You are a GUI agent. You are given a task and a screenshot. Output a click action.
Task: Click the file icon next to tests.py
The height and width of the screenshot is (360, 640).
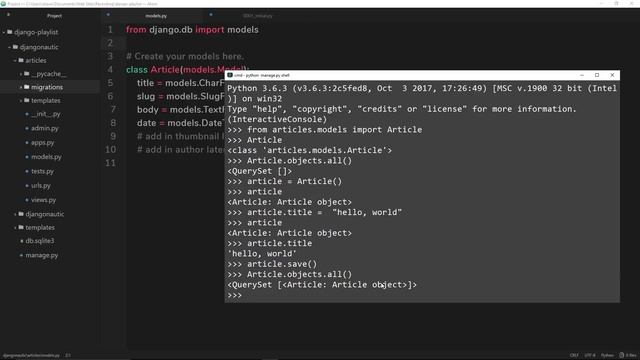tap(27, 171)
